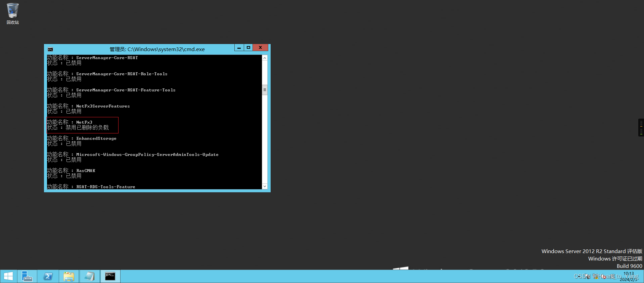Open File Explorer from the taskbar

point(69,276)
